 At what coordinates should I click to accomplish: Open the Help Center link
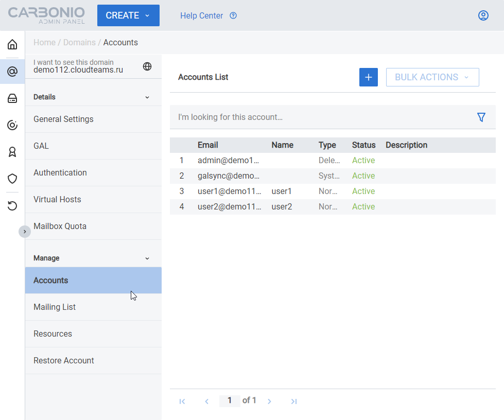tap(202, 15)
